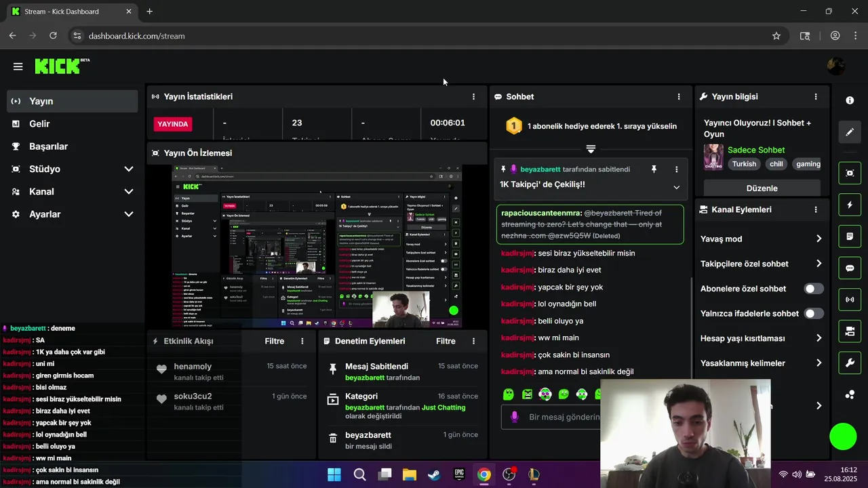
Task: Open Etkinlik Akışı panel three-dot menu
Action: point(302,341)
